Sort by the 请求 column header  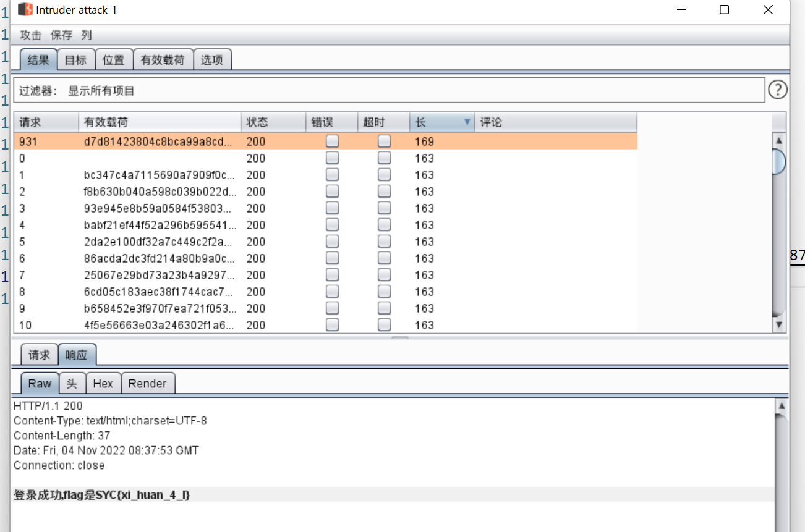click(x=46, y=122)
